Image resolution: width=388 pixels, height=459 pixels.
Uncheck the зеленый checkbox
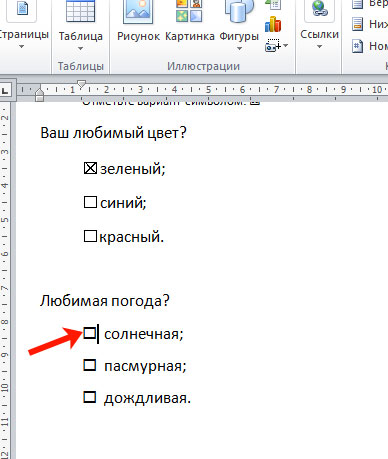90,168
